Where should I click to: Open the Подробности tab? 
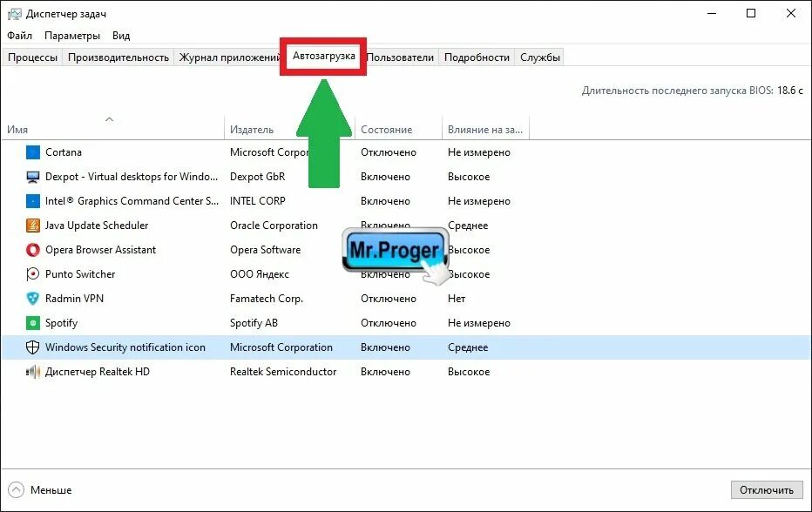click(477, 57)
